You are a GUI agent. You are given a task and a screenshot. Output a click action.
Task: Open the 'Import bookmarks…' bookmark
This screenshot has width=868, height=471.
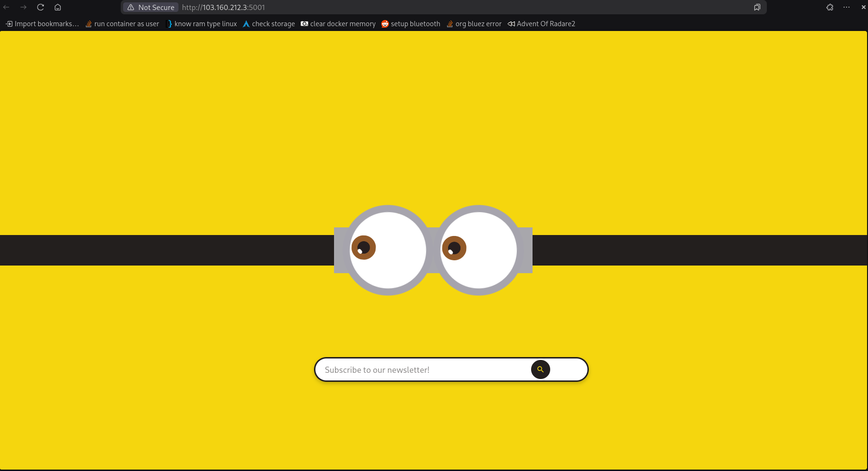(42, 24)
